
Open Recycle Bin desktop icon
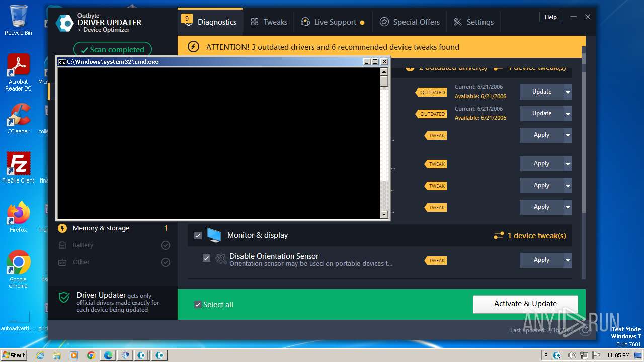(x=18, y=20)
